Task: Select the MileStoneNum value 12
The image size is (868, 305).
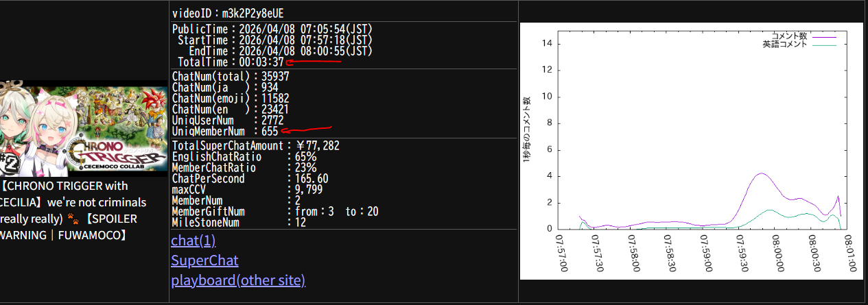Action: point(300,223)
